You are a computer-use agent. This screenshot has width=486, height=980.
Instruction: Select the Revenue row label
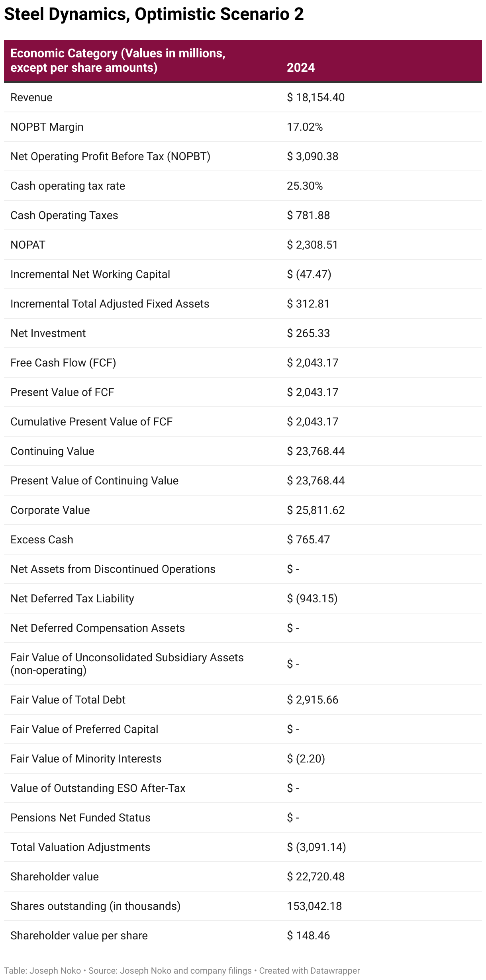point(31,98)
